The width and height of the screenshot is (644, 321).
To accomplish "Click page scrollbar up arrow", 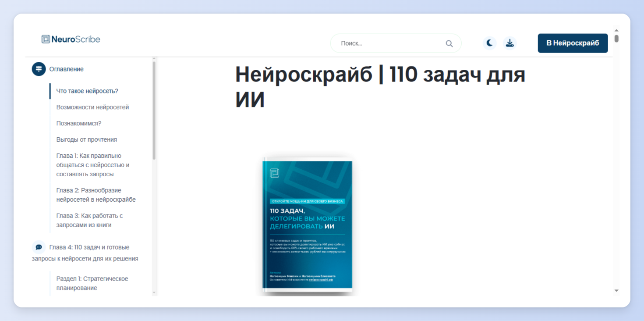I will 616,30.
